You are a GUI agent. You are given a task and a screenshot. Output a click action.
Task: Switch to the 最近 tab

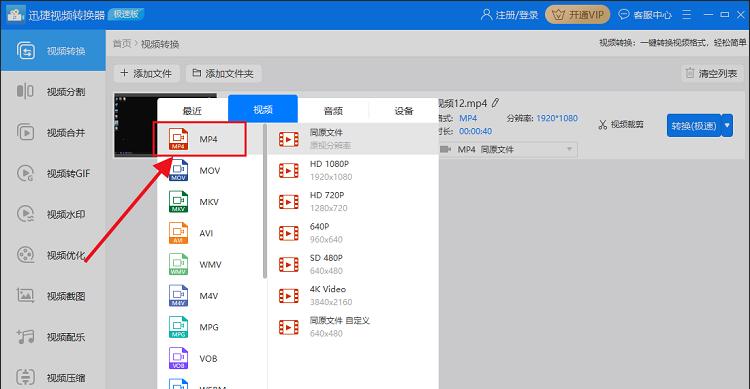click(x=192, y=111)
